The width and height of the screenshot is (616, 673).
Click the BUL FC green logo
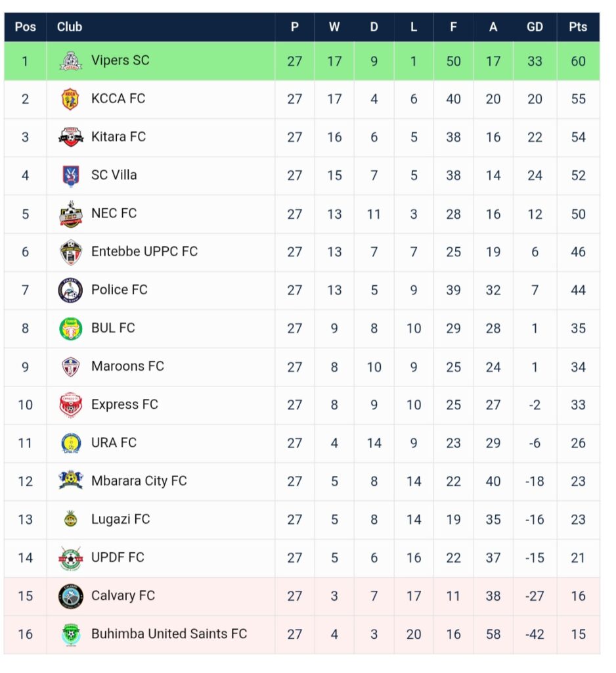[70, 329]
